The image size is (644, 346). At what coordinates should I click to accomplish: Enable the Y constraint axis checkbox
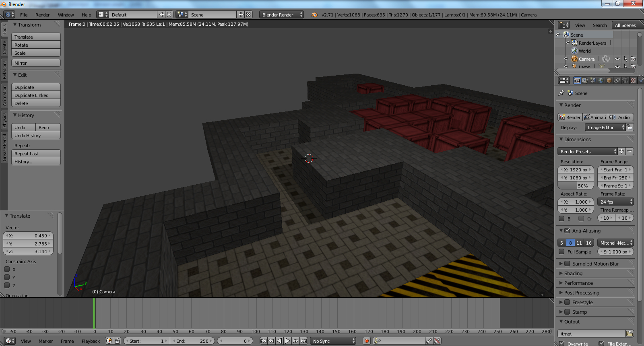tap(7, 277)
